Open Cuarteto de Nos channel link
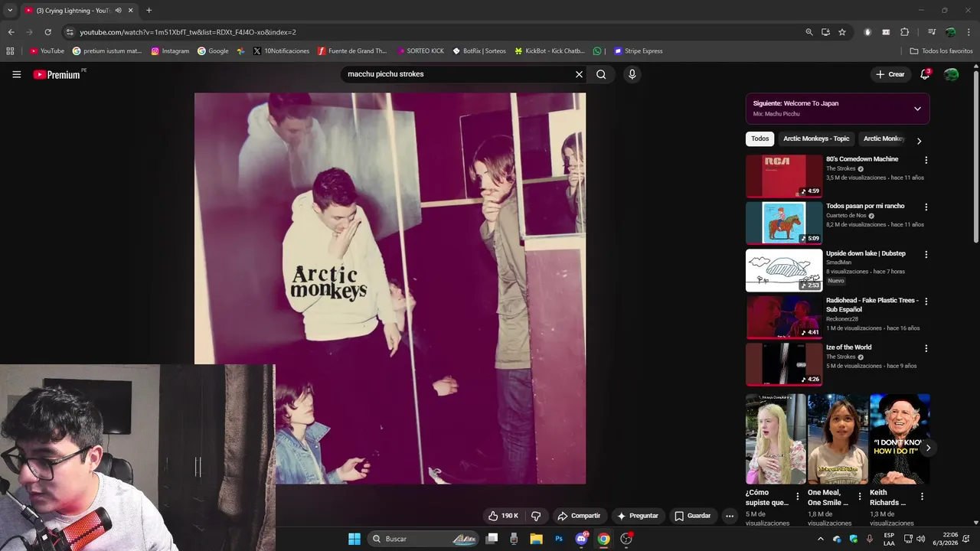Screen dimensions: 980x551 click(x=846, y=215)
